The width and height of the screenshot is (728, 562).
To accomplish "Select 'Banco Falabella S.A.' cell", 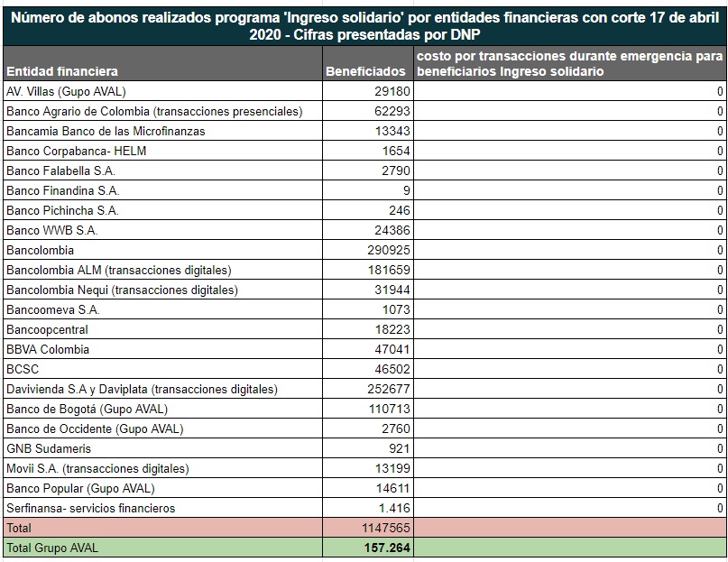I will click(162, 170).
